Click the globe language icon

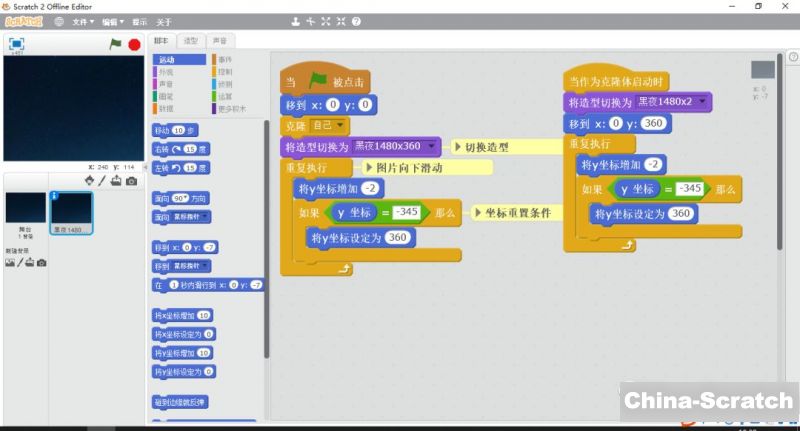[x=60, y=21]
